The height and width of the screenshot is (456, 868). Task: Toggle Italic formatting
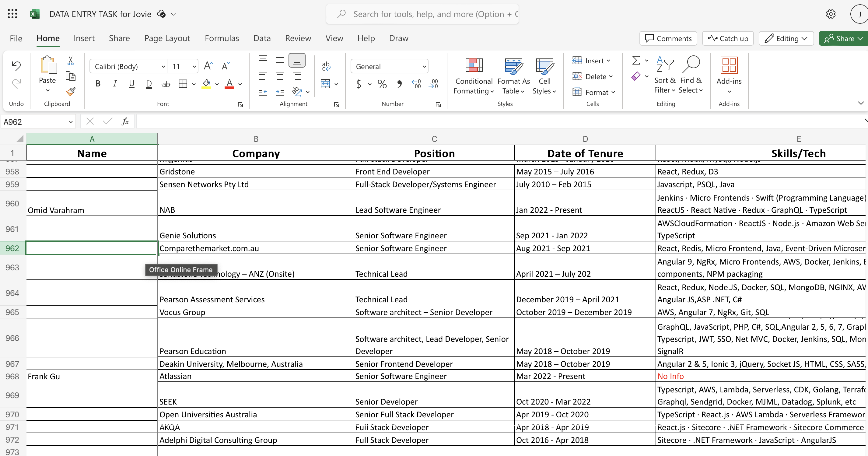coord(115,84)
